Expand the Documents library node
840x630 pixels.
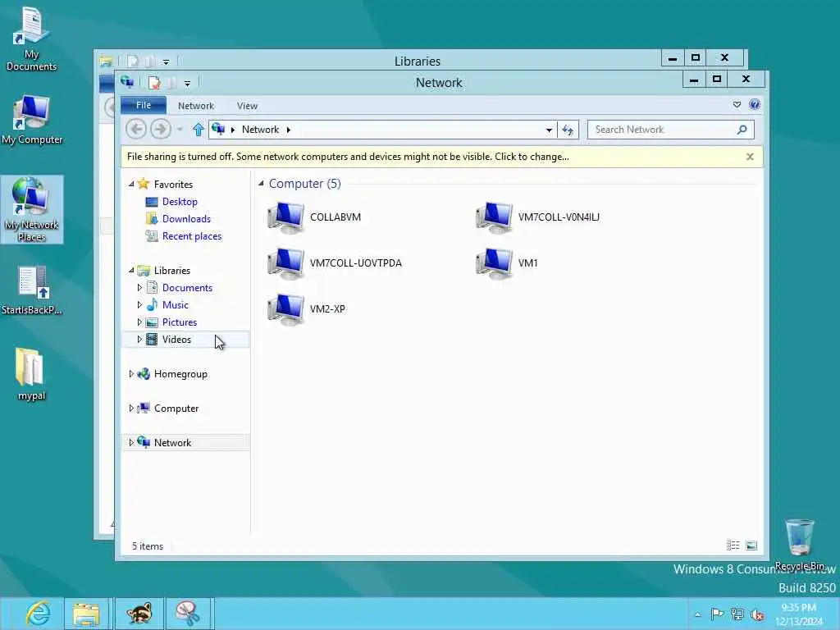139,288
